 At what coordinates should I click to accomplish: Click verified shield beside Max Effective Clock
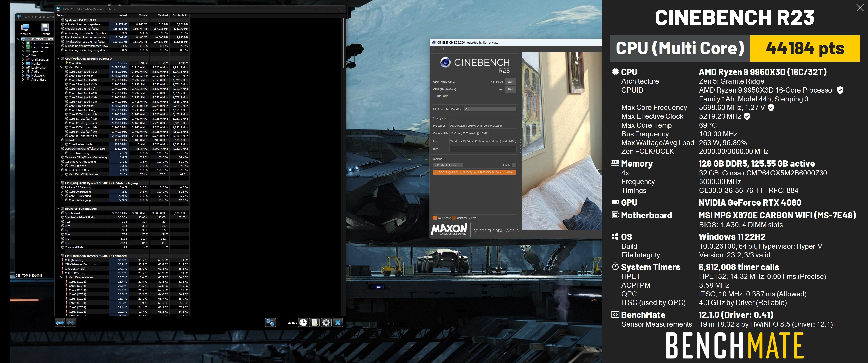(747, 116)
